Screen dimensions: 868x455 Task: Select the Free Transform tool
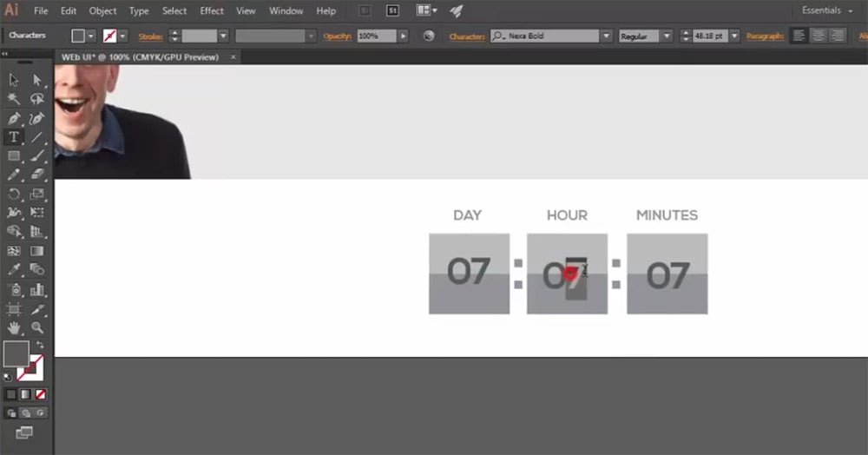tap(37, 213)
